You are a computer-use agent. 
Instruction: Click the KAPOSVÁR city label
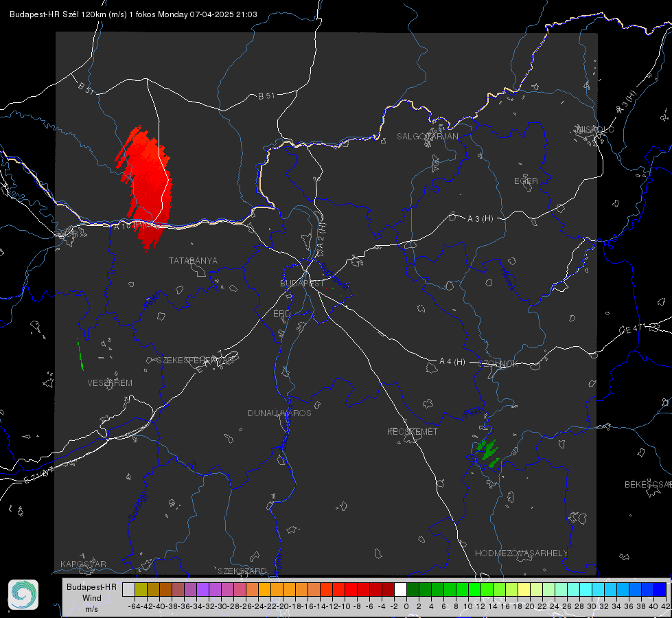pos(83,564)
